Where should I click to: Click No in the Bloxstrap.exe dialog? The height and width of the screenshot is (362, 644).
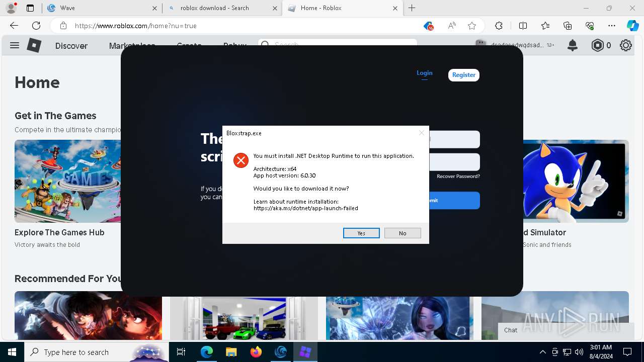(403, 233)
